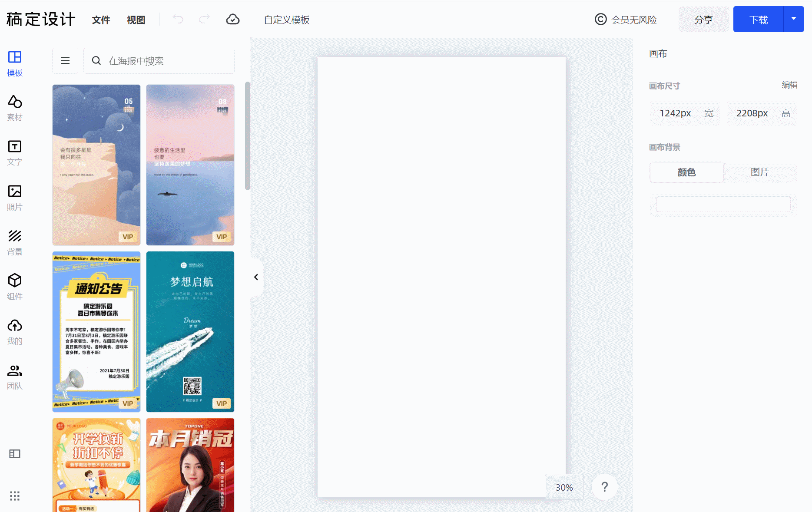
Task: Click the template panel scrollbar
Action: (248, 136)
